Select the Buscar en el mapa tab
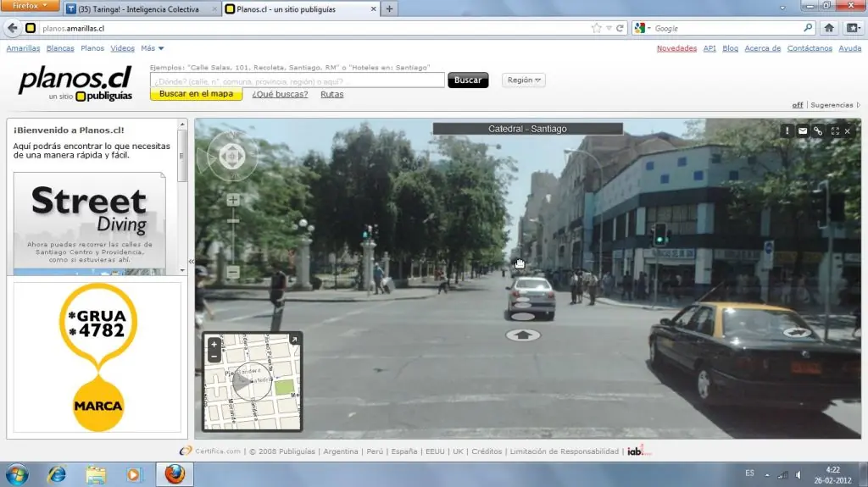The width and height of the screenshot is (868, 487). point(196,94)
